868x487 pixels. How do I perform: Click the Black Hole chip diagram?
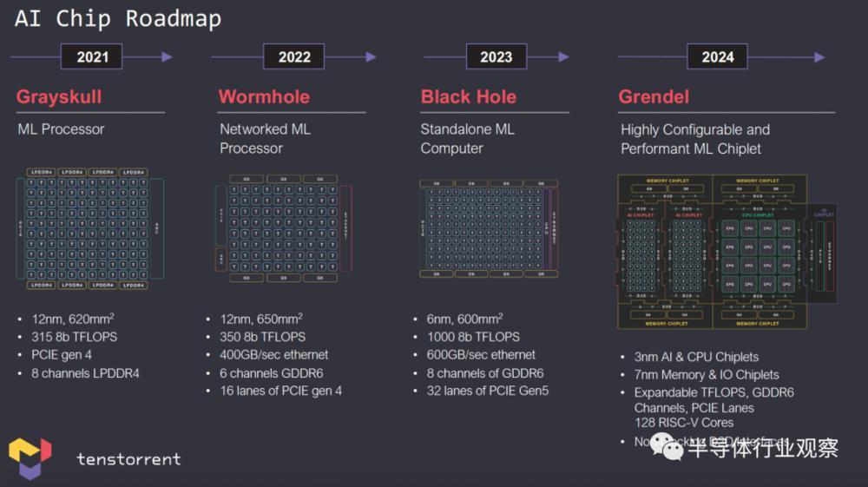click(489, 228)
